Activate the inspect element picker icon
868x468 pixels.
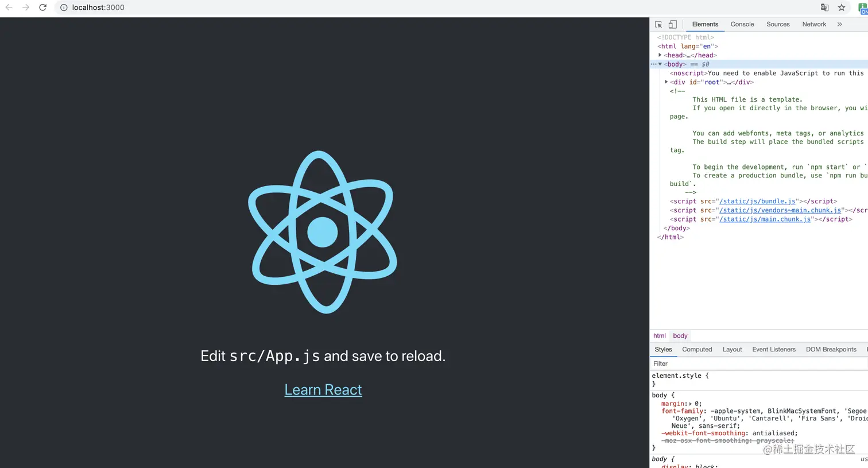tap(658, 24)
